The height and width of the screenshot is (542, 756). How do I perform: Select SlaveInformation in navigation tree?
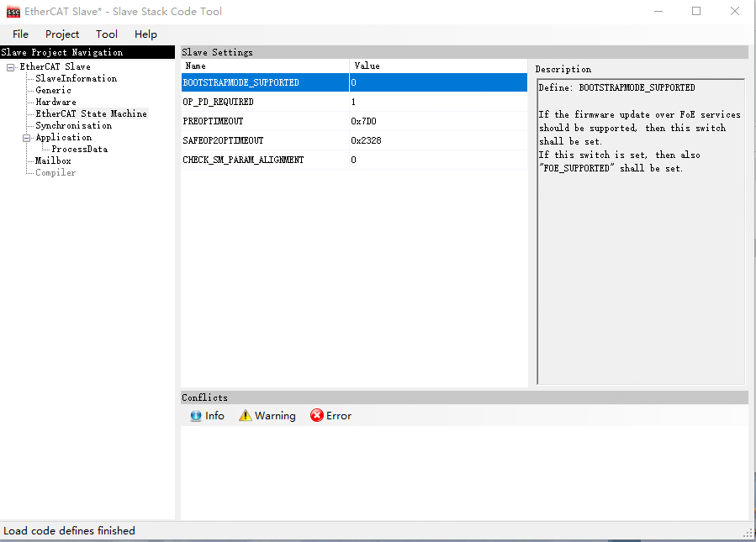(77, 78)
